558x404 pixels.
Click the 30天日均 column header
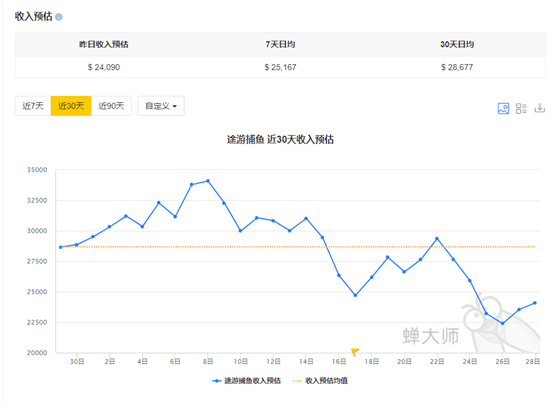click(457, 44)
